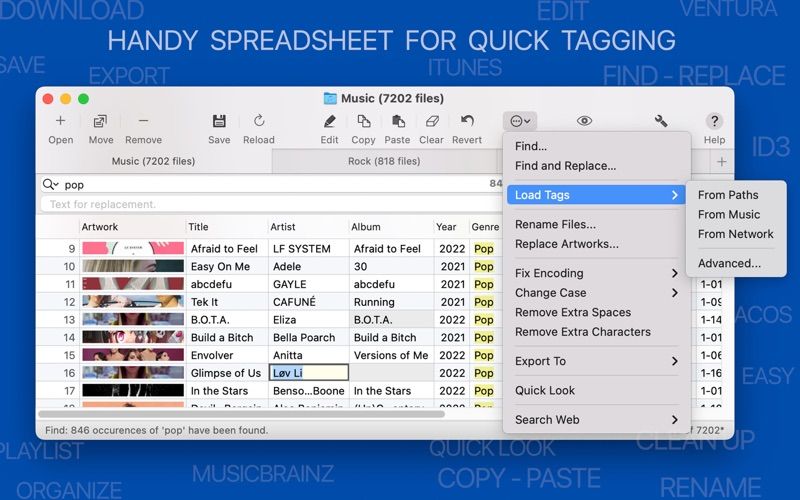Viewport: 800px width, 500px height.
Task: Select From Network in Load Tags submenu
Action: point(735,234)
